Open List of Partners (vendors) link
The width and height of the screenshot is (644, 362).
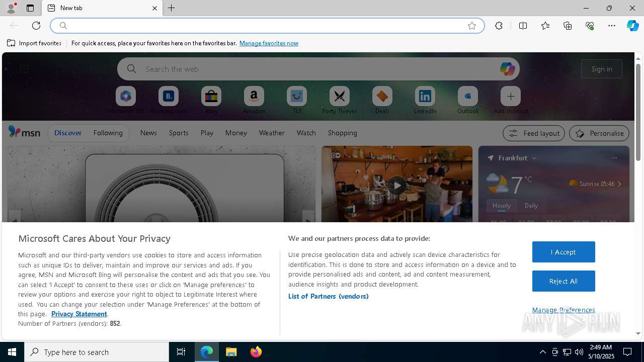(329, 296)
